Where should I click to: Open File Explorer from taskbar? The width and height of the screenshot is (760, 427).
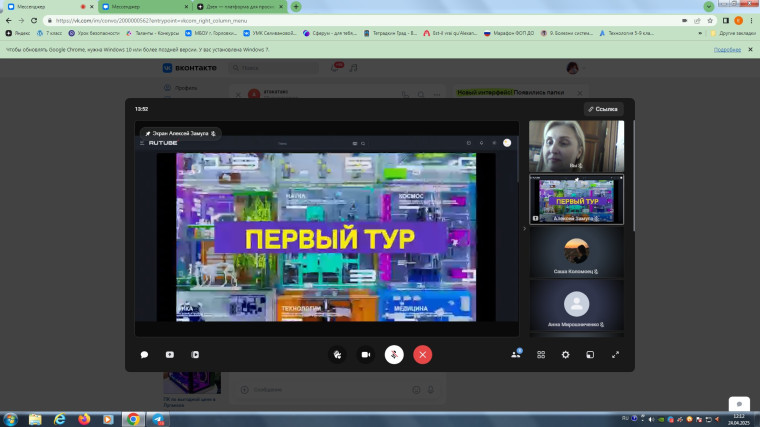pyautogui.click(x=35, y=419)
